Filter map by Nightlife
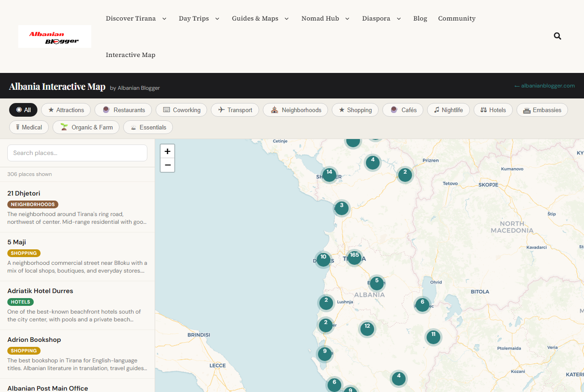This screenshot has height=392, width=584. [x=448, y=110]
